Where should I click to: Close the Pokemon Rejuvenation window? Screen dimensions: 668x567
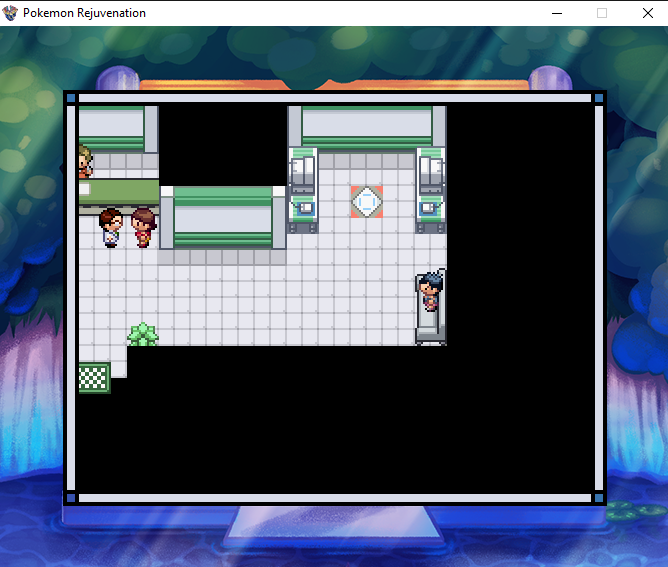646,13
